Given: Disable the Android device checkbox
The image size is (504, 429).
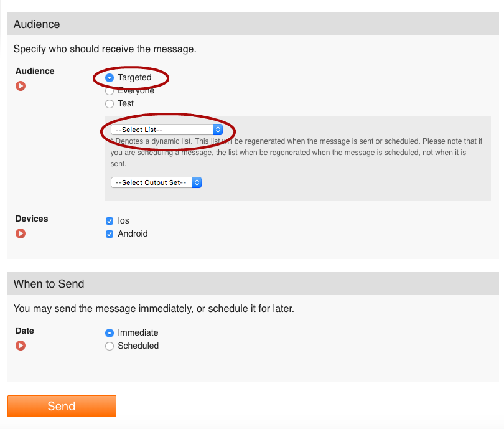Looking at the screenshot, I should point(110,233).
